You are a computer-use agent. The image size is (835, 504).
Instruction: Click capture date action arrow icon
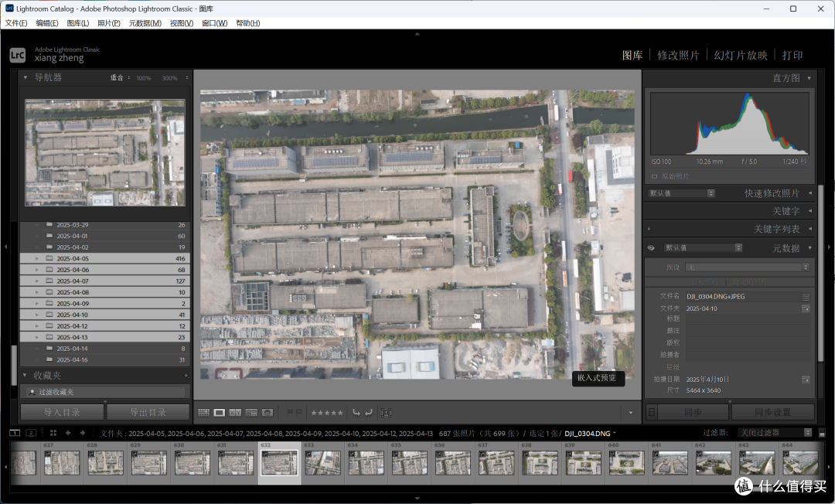(x=806, y=380)
